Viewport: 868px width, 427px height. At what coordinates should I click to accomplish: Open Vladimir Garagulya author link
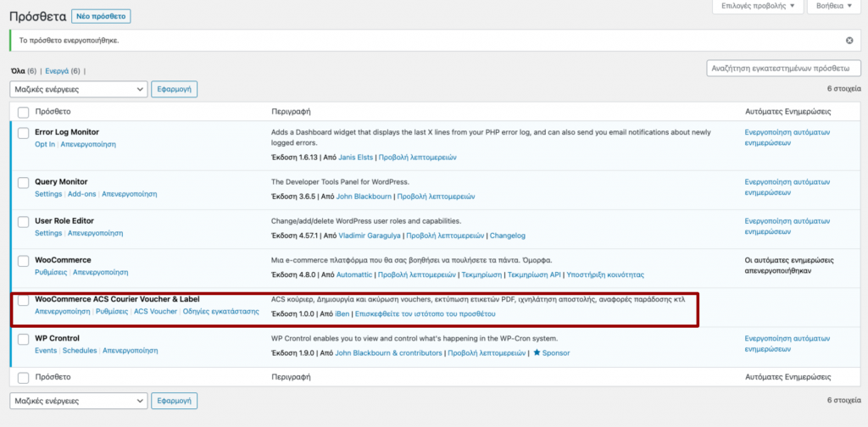(370, 235)
